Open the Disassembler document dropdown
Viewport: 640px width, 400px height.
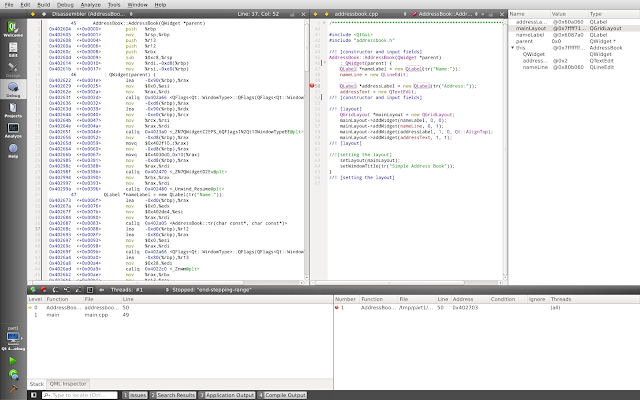coord(92,14)
